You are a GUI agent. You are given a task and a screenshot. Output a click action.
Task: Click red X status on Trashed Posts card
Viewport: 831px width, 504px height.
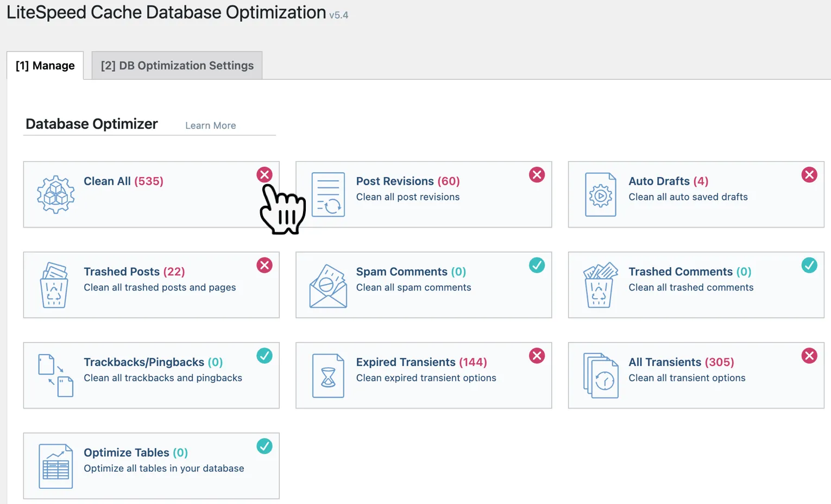[265, 265]
